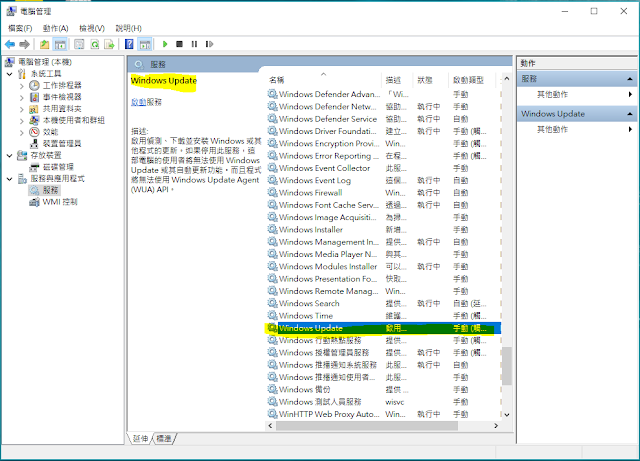Sort services by 狀態 column header

click(431, 80)
